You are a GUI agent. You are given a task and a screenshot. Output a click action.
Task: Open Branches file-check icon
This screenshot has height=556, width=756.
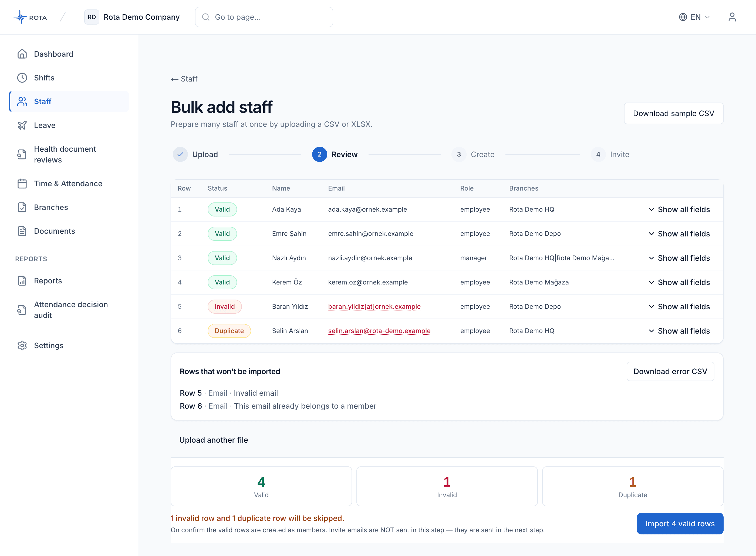point(22,207)
